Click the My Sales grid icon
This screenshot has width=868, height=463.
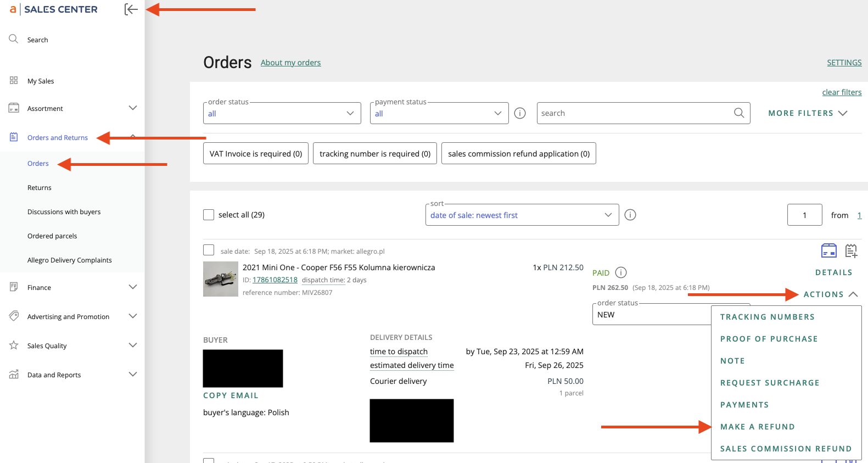coord(14,81)
